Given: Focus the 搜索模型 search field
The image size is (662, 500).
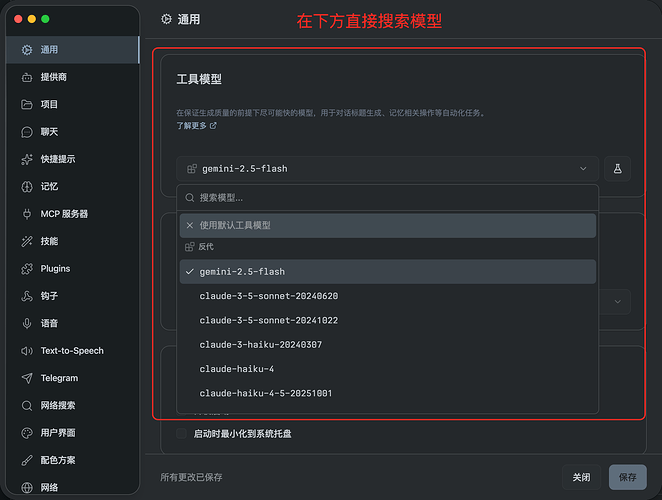Looking at the screenshot, I should click(x=388, y=198).
